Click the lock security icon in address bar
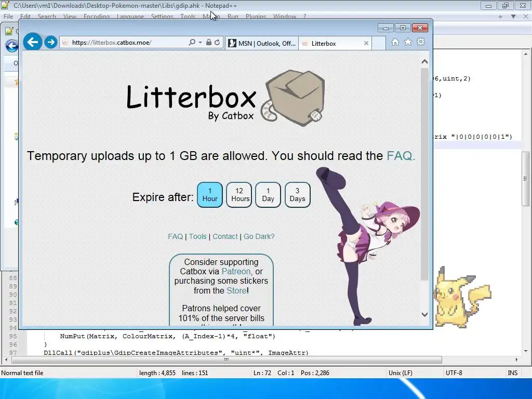The height and width of the screenshot is (399, 532). coord(209,43)
